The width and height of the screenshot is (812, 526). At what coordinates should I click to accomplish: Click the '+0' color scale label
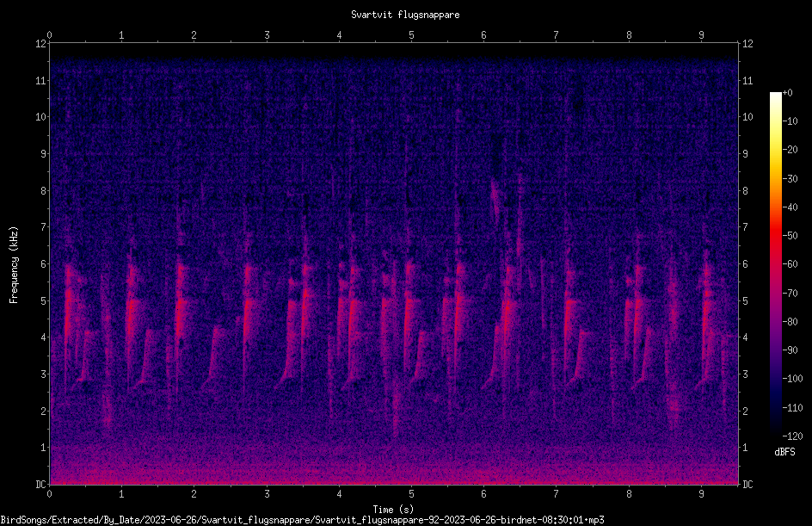(787, 93)
